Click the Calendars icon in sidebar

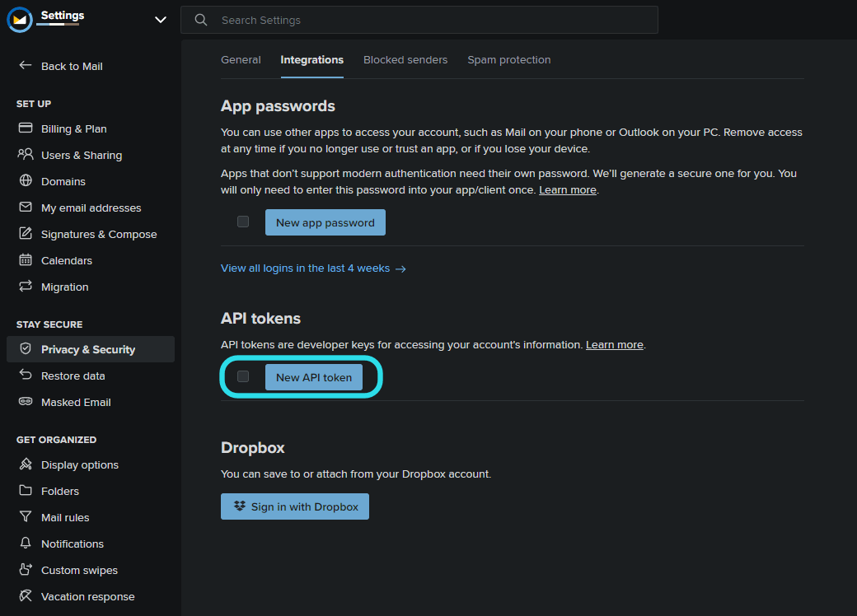[26, 260]
